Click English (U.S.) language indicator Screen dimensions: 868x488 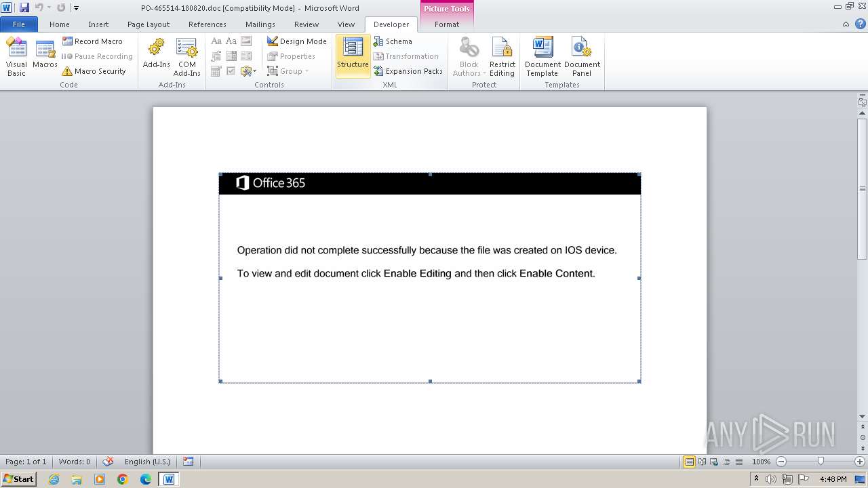[147, 462]
